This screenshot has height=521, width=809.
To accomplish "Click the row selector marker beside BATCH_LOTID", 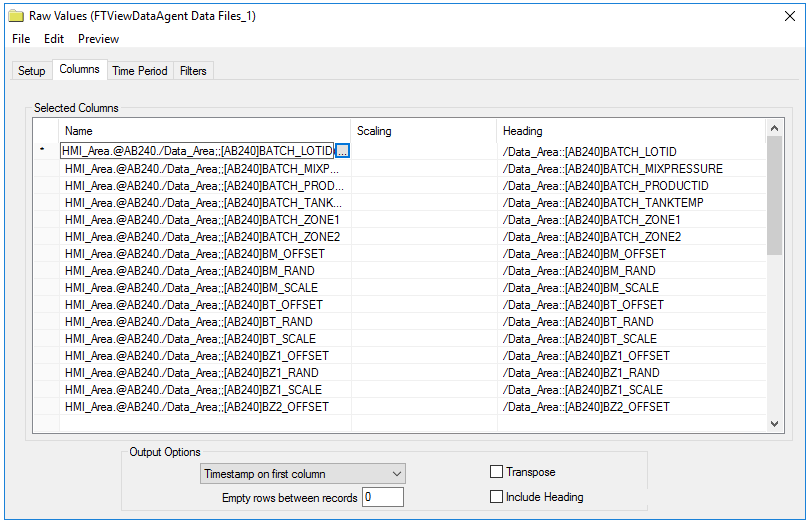I will click(42, 150).
